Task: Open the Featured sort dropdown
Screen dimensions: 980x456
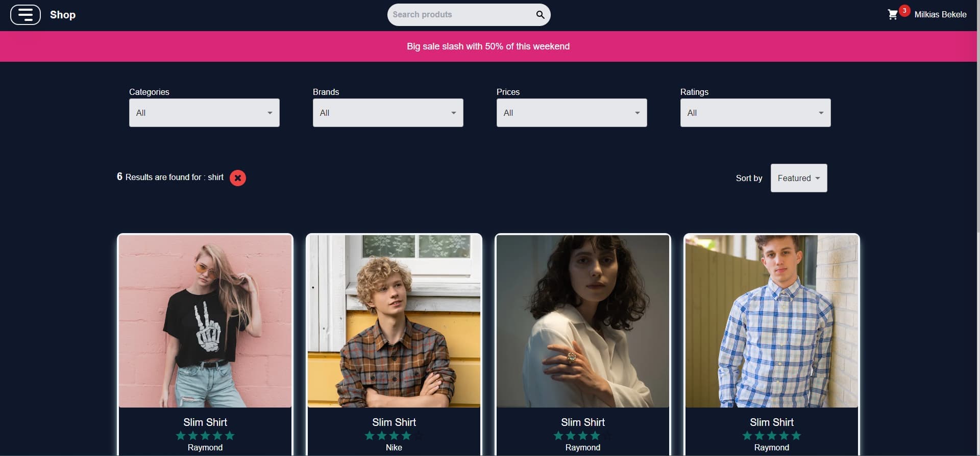Action: (799, 178)
